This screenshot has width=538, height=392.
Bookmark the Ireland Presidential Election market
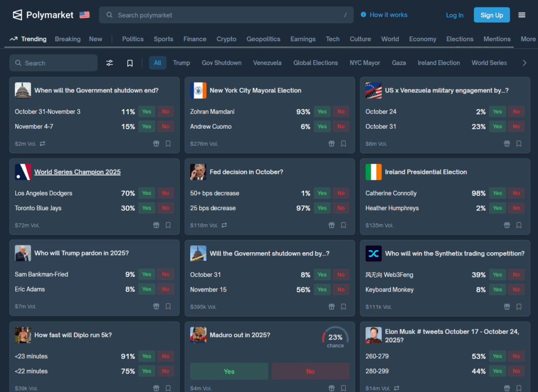pyautogui.click(x=519, y=225)
